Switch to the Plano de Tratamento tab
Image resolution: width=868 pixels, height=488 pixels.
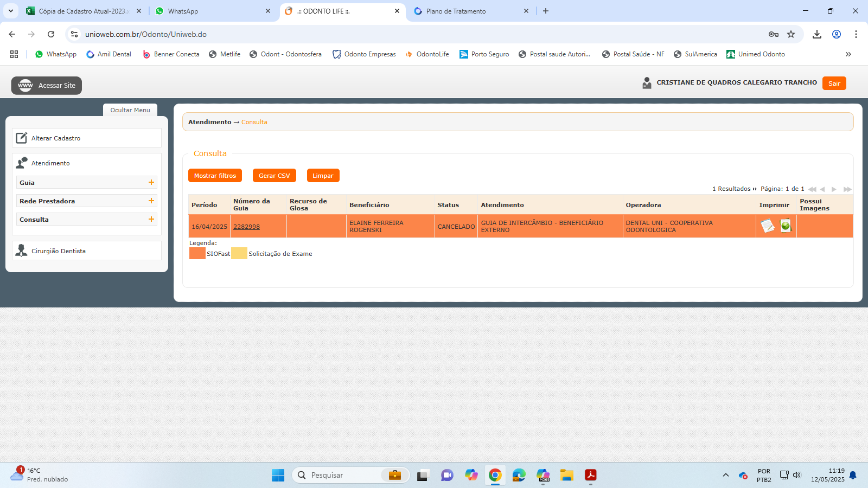pos(456,11)
